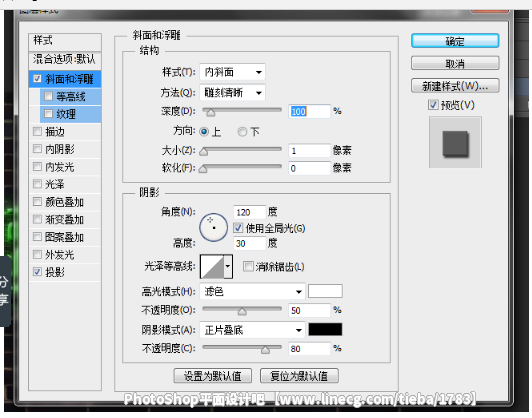The height and width of the screenshot is (418, 532).
Task: Click the 大小 value field showing 1
Action: (309, 151)
